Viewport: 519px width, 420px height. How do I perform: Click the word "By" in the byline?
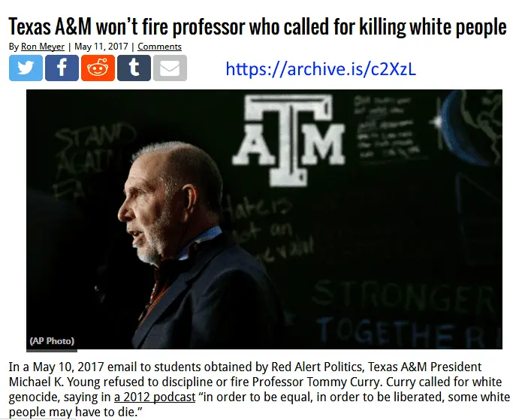coord(14,47)
